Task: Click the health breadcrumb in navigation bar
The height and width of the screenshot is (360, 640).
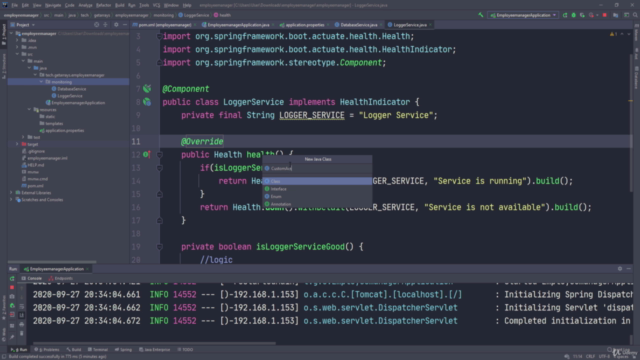Action: [222, 15]
